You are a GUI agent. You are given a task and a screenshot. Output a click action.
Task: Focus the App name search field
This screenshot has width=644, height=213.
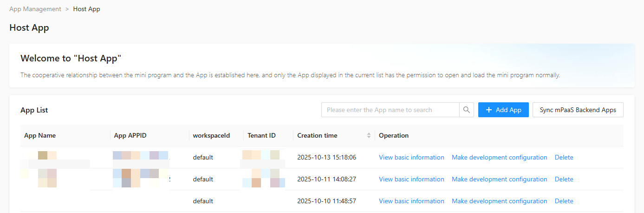coord(390,110)
